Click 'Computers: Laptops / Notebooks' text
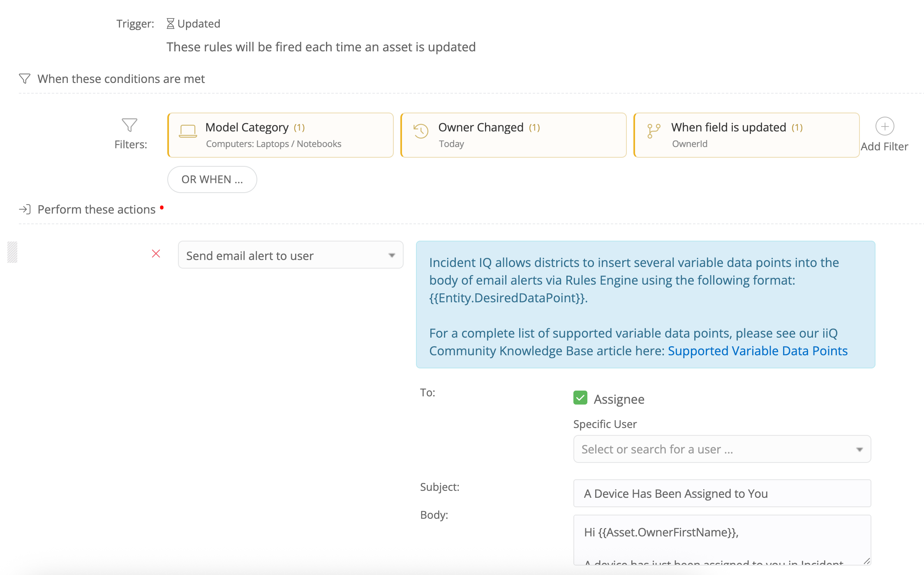Screen dimensions: 924x575 point(274,144)
